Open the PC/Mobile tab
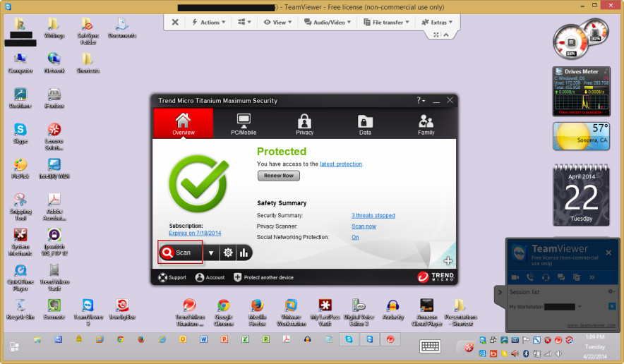Viewport: 624px width, 364px height. pos(244,123)
